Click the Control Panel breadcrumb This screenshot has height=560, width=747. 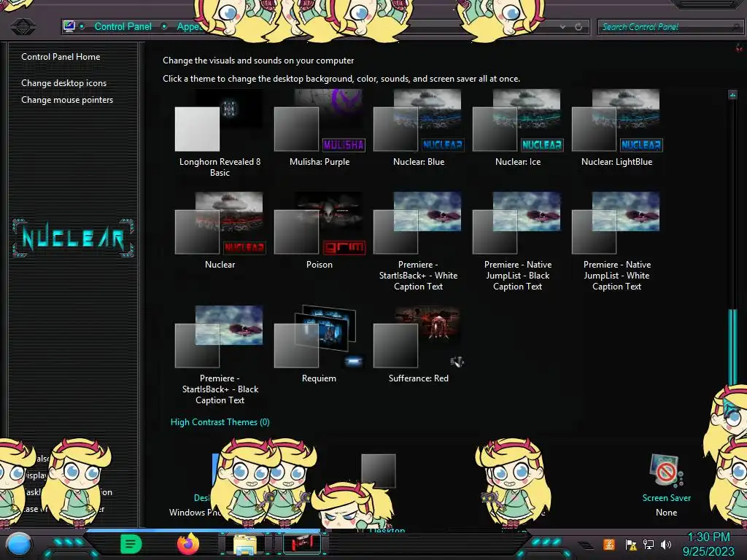(123, 27)
